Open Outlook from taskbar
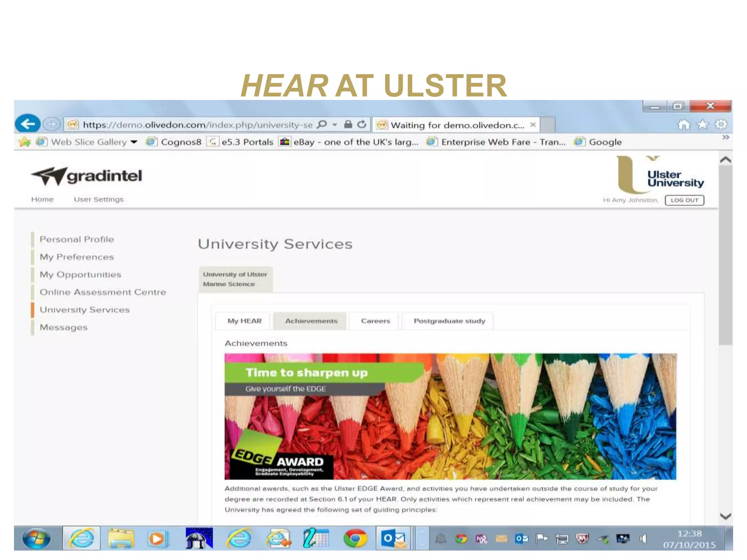This screenshot has height=560, width=747. tap(393, 539)
